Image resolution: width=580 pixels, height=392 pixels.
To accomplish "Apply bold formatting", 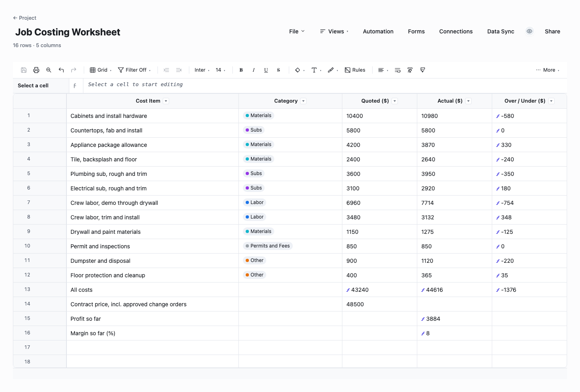I will [241, 70].
